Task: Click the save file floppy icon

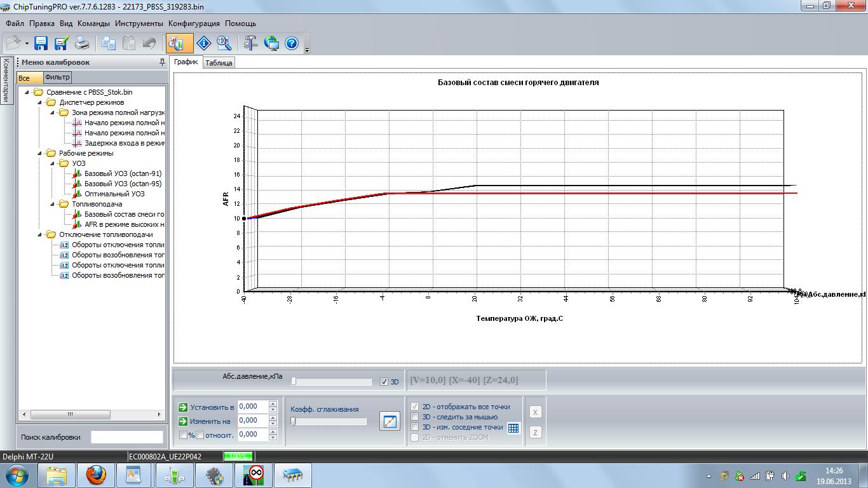Action: click(x=41, y=43)
